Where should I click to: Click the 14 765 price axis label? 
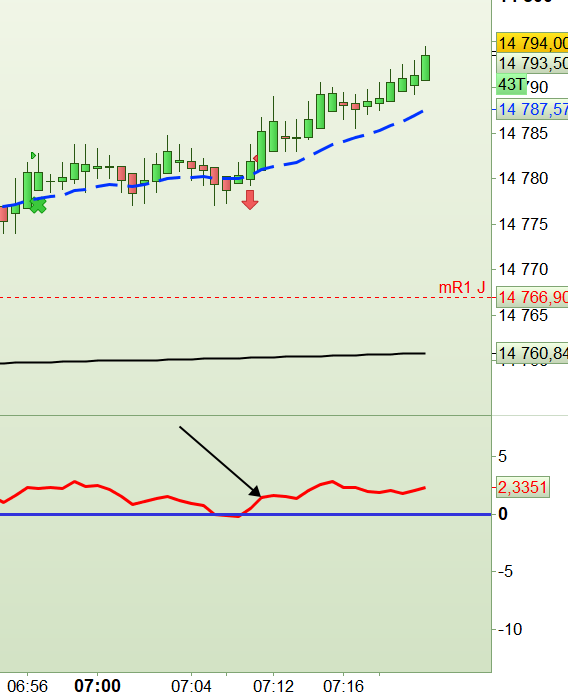[523, 316]
